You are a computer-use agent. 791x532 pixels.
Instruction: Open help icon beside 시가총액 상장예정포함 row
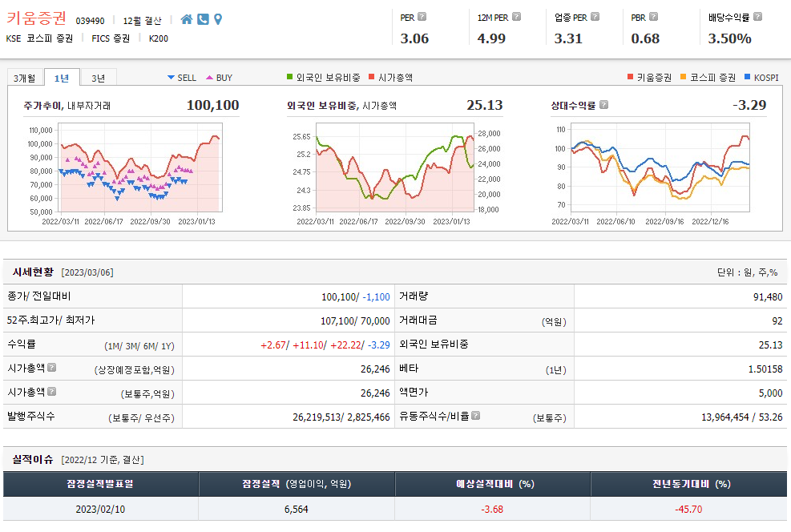tap(51, 368)
